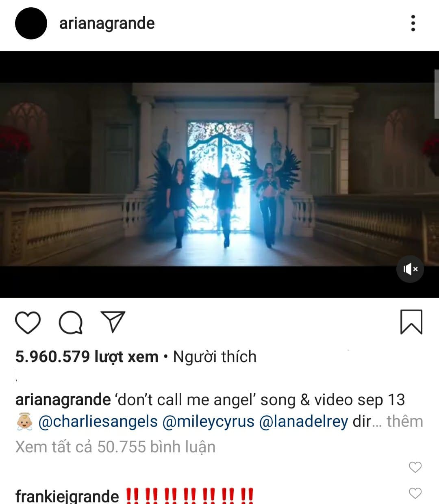The image size is (439, 504).
Task: Share the post via paper plane icon
Action: click(x=113, y=322)
